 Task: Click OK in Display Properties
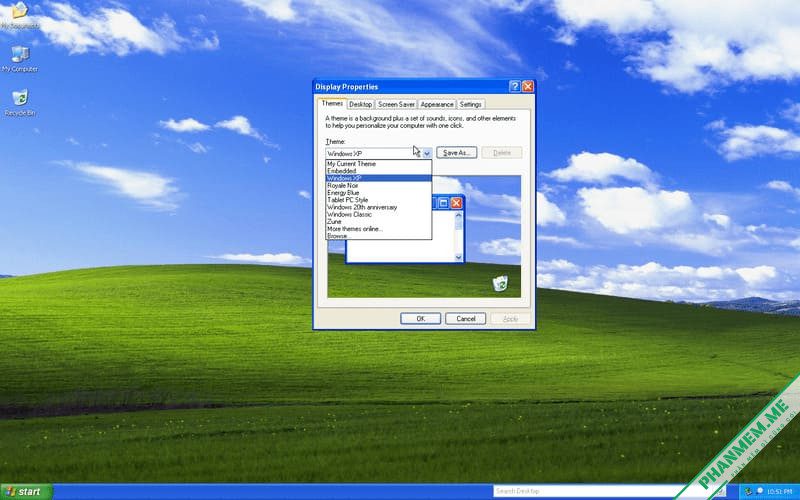pyautogui.click(x=420, y=318)
